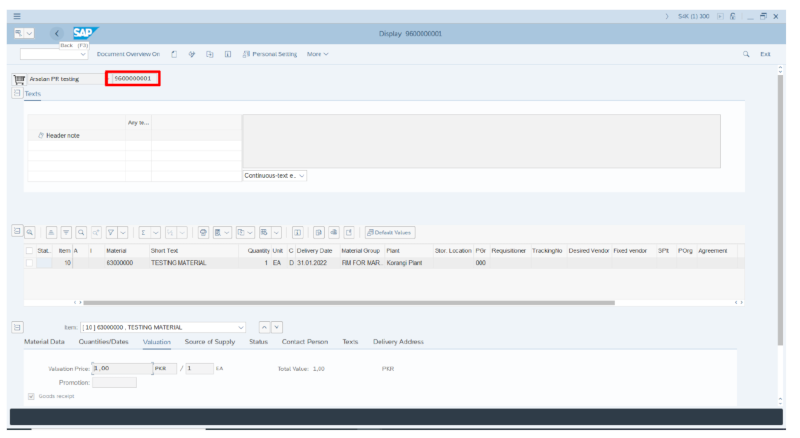Click the filter funnel icon in item toolbar
800x438 pixels.
112,231
